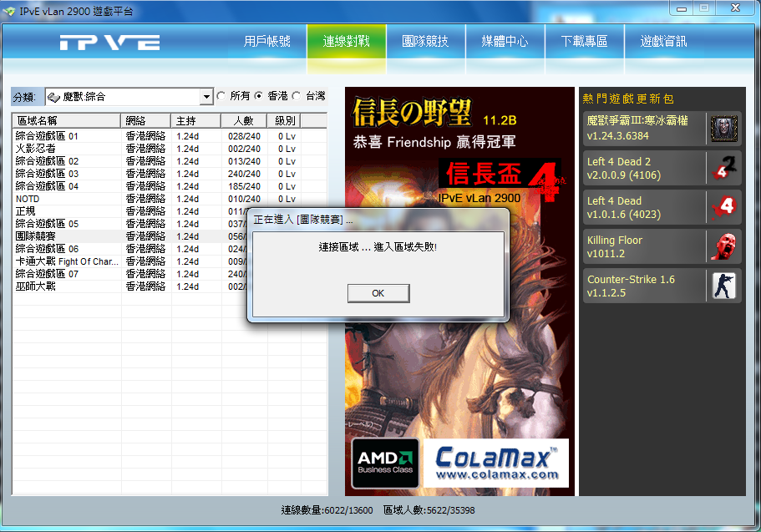
Task: Click the Left 4 Dead 2 update icon
Action: pyautogui.click(x=723, y=168)
